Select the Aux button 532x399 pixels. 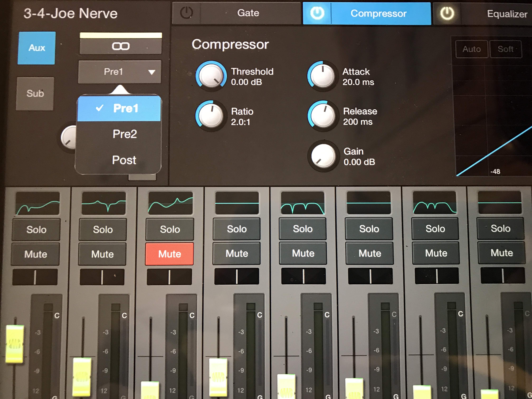(x=37, y=48)
